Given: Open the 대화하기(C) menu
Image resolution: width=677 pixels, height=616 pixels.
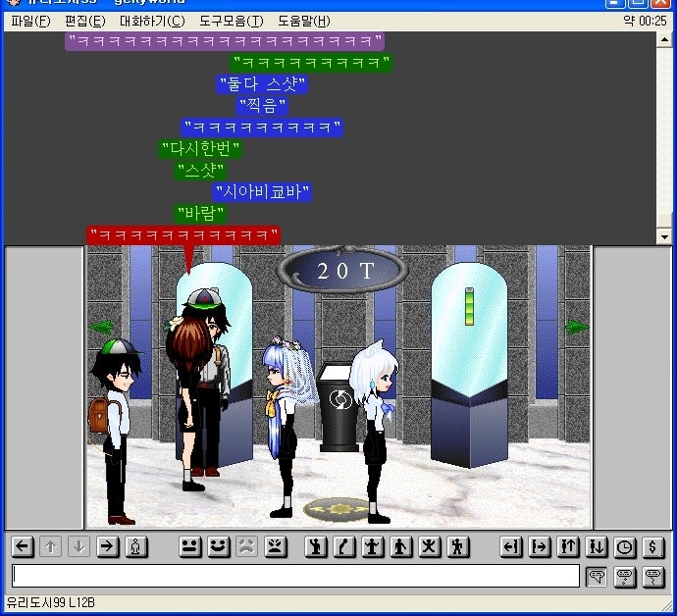Looking at the screenshot, I should point(151,21).
